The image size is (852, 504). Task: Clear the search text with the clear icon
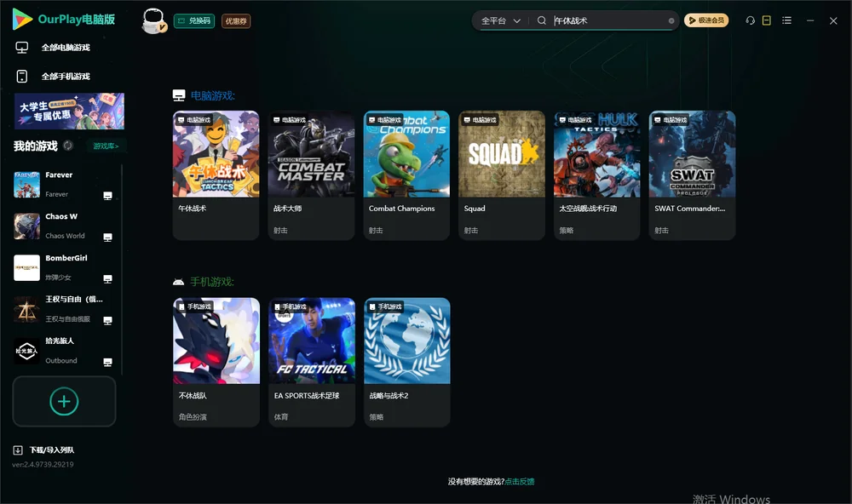coord(671,20)
